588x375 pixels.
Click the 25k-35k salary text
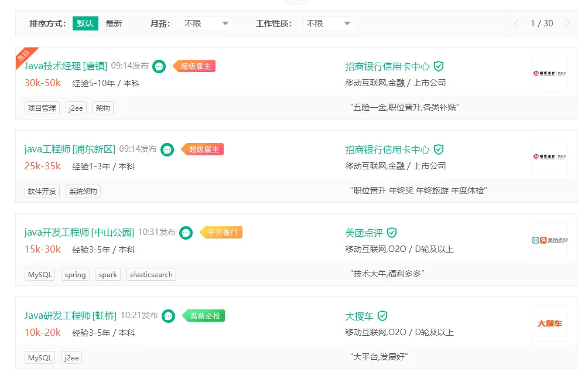tap(43, 166)
